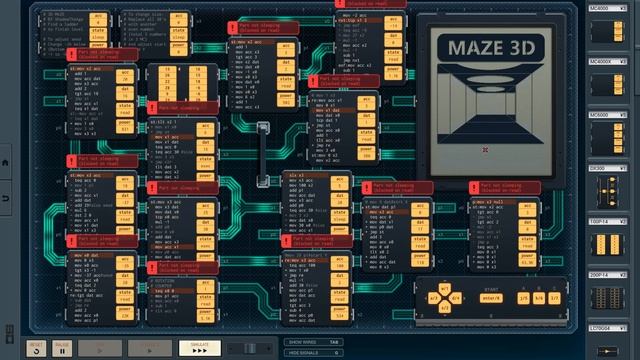Select the MC6000 part from the parts tray
The height and width of the screenshot is (360, 640).
pos(608,138)
